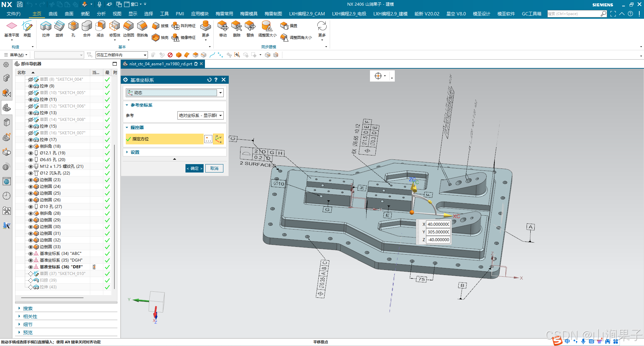Toggle visibility of 边倒圆 (23)

tap(31, 180)
